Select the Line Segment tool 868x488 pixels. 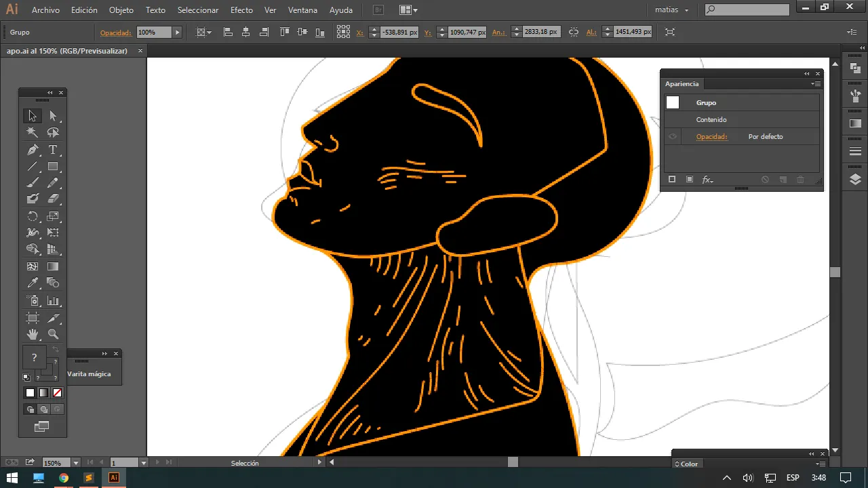click(x=33, y=166)
